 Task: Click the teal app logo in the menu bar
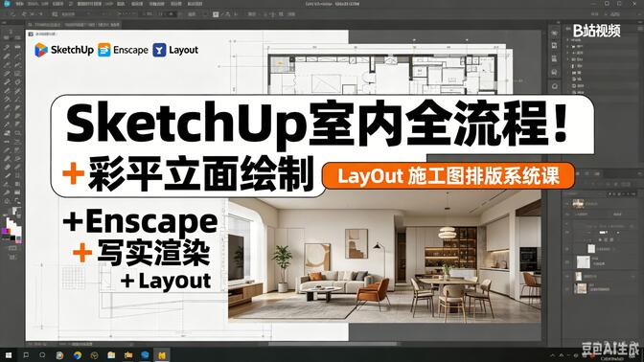[x=6, y=4]
